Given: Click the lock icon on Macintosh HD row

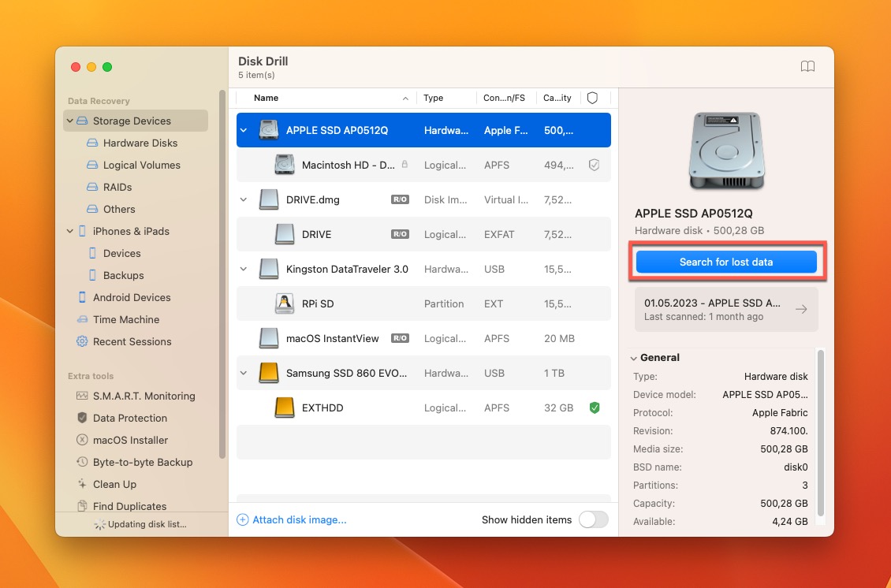Looking at the screenshot, I should (404, 164).
